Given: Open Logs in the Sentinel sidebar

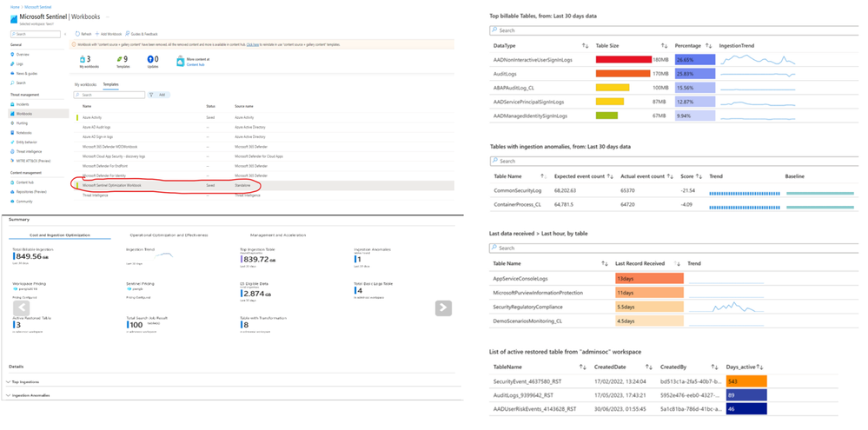Looking at the screenshot, I should click(x=20, y=63).
